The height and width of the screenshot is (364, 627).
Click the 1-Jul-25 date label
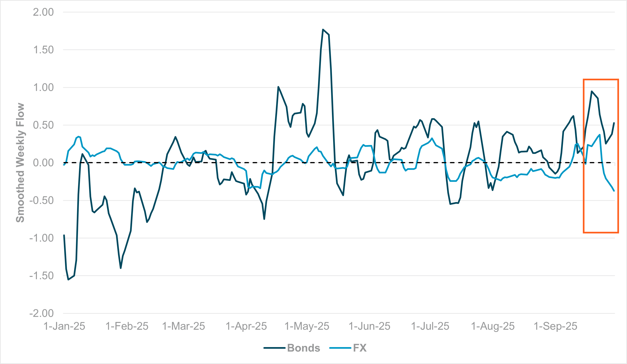tap(430, 326)
